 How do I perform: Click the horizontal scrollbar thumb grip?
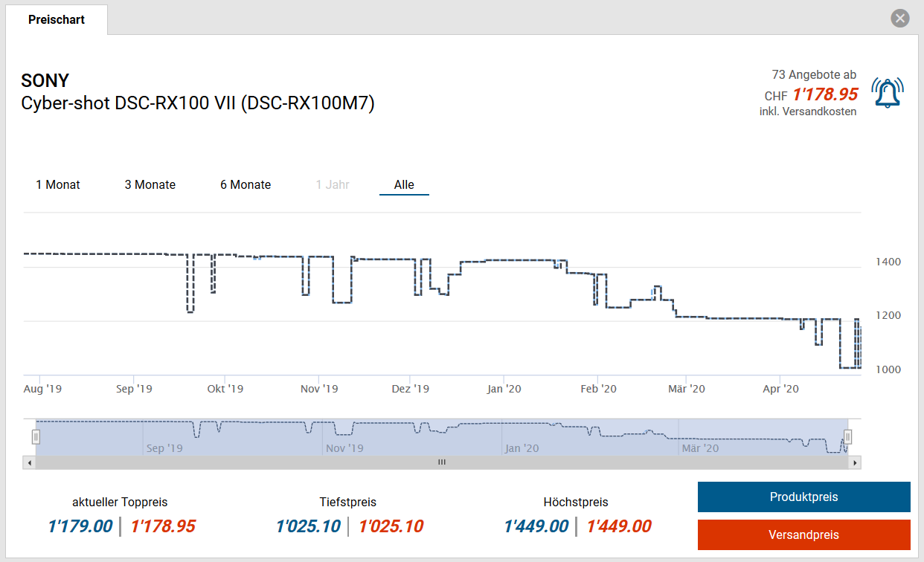441,462
